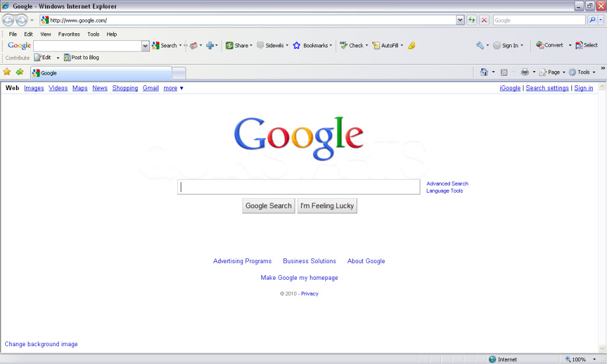Open the Images link
The image size is (607, 364).
pos(34,88)
